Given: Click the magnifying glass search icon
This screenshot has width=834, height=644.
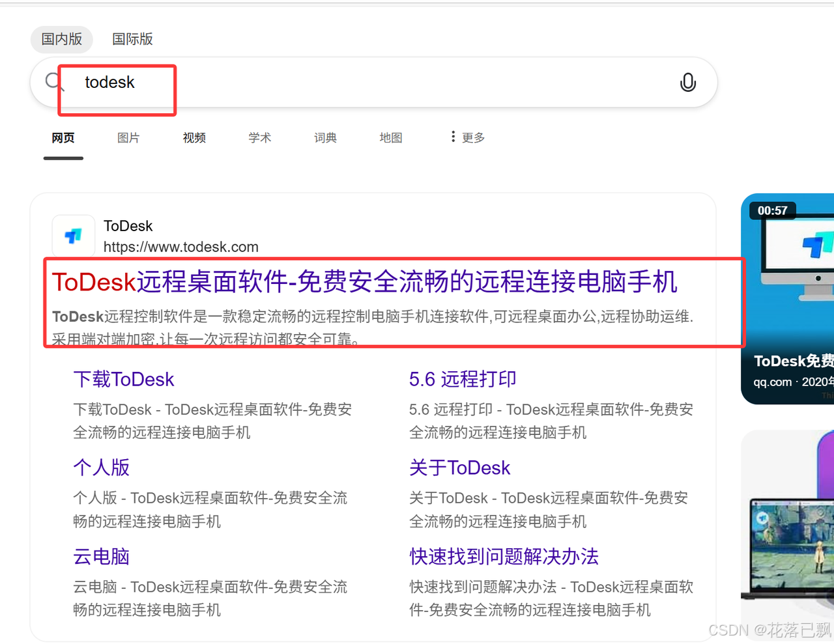Looking at the screenshot, I should pos(53,81).
